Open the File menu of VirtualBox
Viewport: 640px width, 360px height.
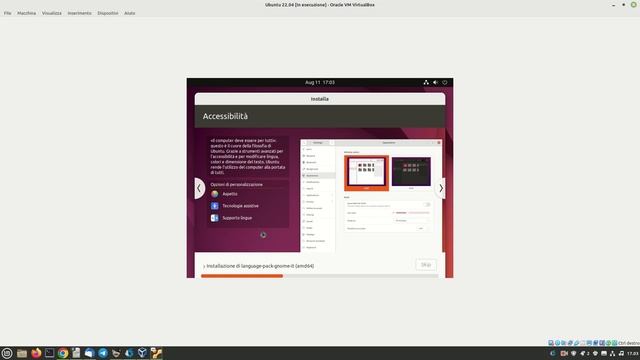click(x=7, y=13)
